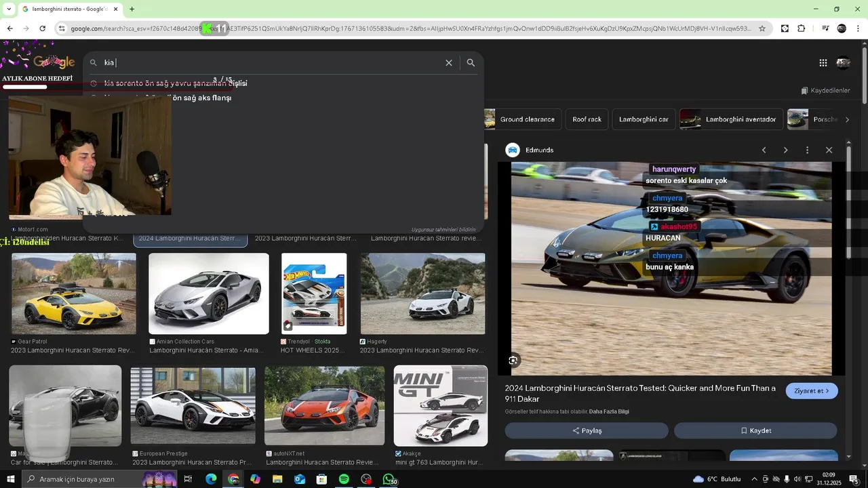This screenshot has height=488, width=868.
Task: Open the white Sterrato Hagerty thumbnail
Action: (423, 293)
